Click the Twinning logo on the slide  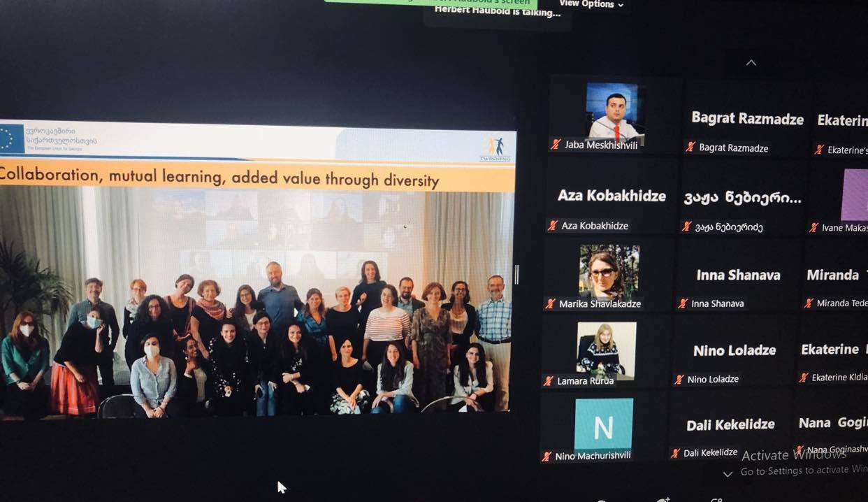497,148
